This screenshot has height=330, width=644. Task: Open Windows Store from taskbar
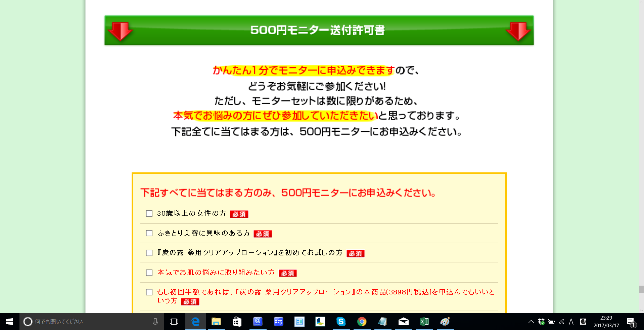(x=237, y=322)
